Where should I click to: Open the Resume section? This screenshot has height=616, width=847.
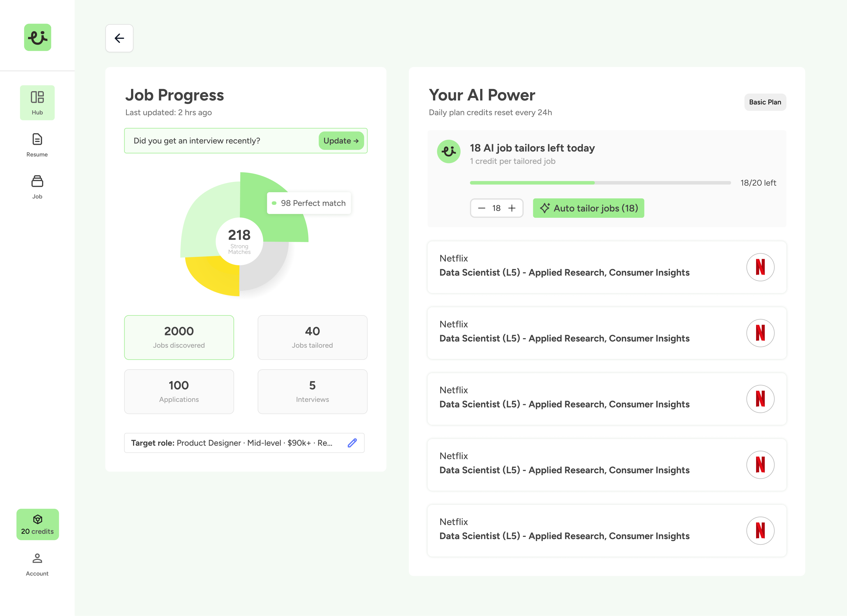(37, 145)
